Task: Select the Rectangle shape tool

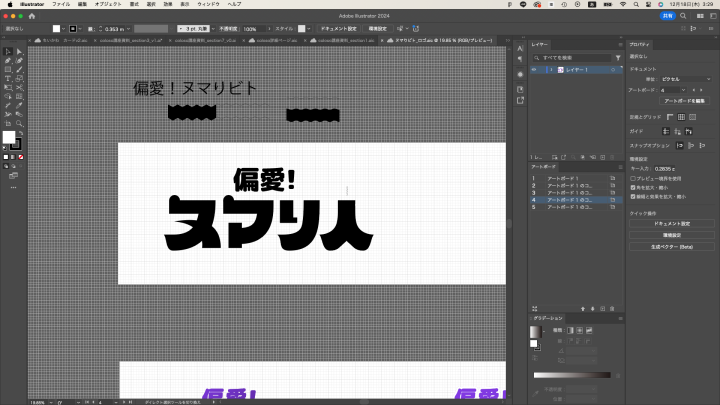Action: click(8, 70)
